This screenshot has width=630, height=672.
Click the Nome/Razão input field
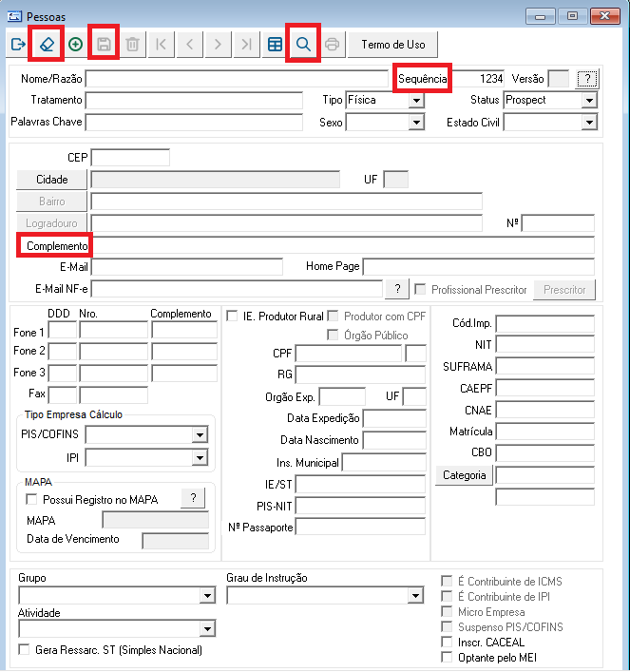point(237,79)
